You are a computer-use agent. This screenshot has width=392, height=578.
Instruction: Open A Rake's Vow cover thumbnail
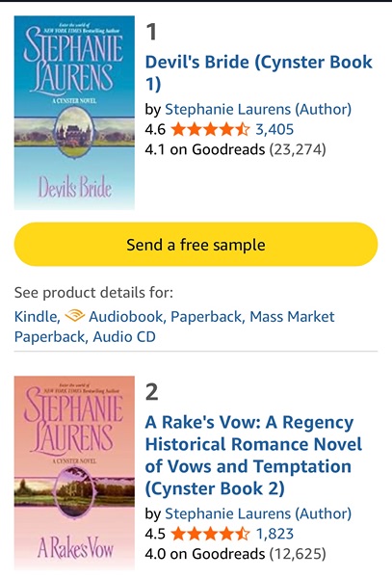[74, 473]
